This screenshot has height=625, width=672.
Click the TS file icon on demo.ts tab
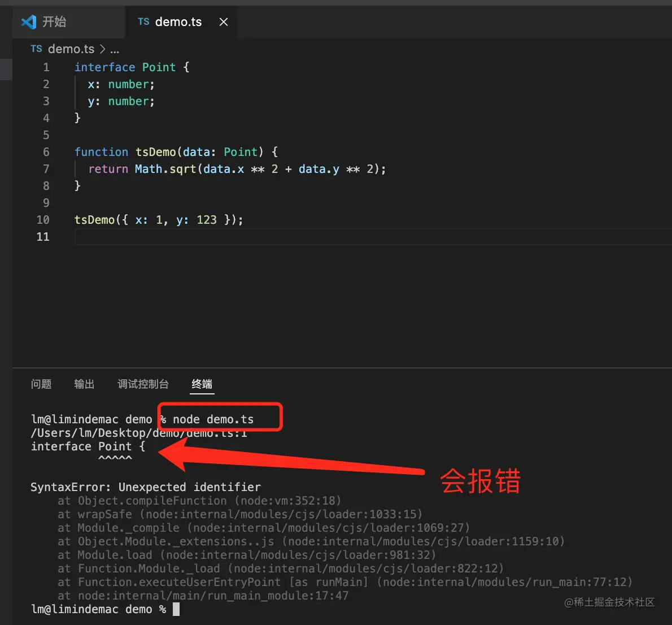pos(143,21)
